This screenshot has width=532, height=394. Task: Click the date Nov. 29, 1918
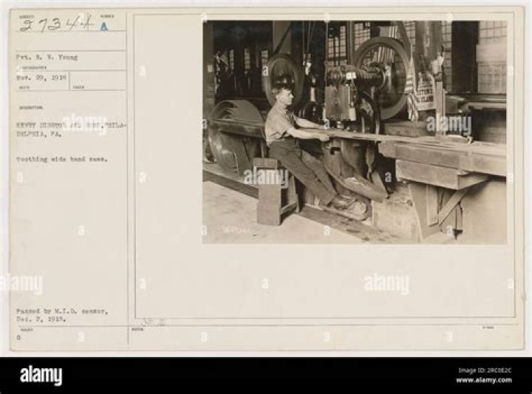42,77
